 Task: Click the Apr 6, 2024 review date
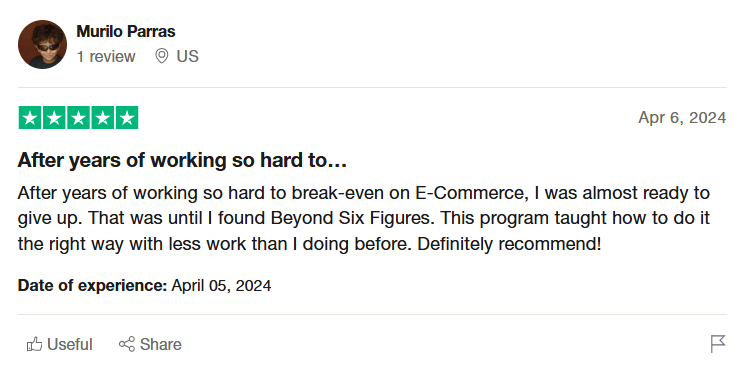tap(682, 117)
